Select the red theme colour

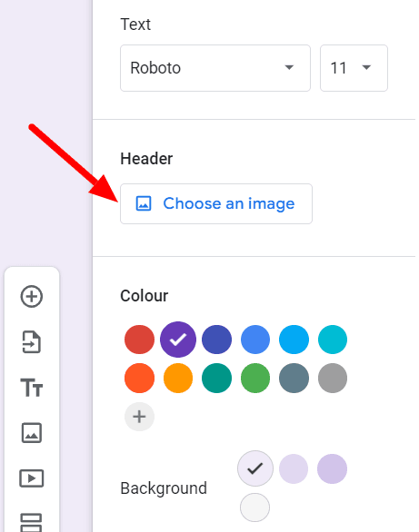pos(139,340)
